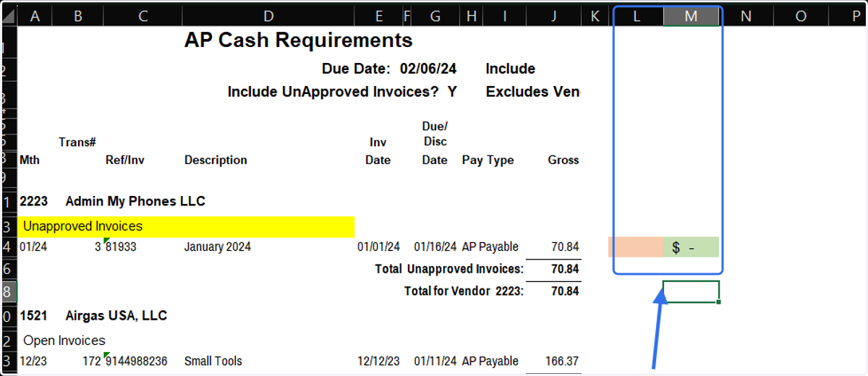Click the Select All corner triangle

click(x=8, y=17)
